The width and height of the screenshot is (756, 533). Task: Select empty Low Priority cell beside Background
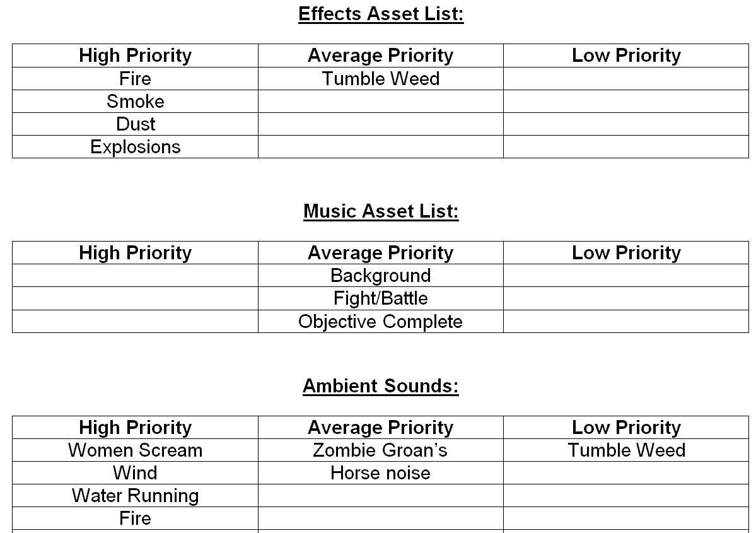click(626, 276)
